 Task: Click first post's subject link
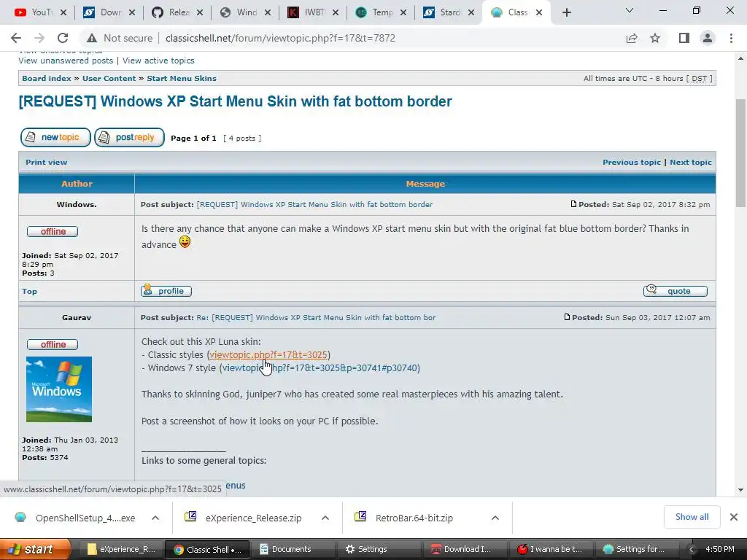tap(314, 204)
